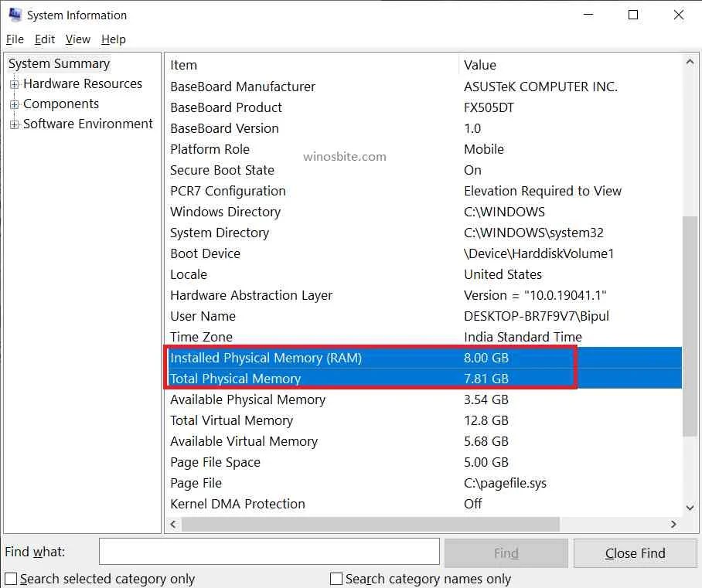Expand the Hardware Resources category
This screenshot has width=702, height=588.
pyautogui.click(x=15, y=83)
